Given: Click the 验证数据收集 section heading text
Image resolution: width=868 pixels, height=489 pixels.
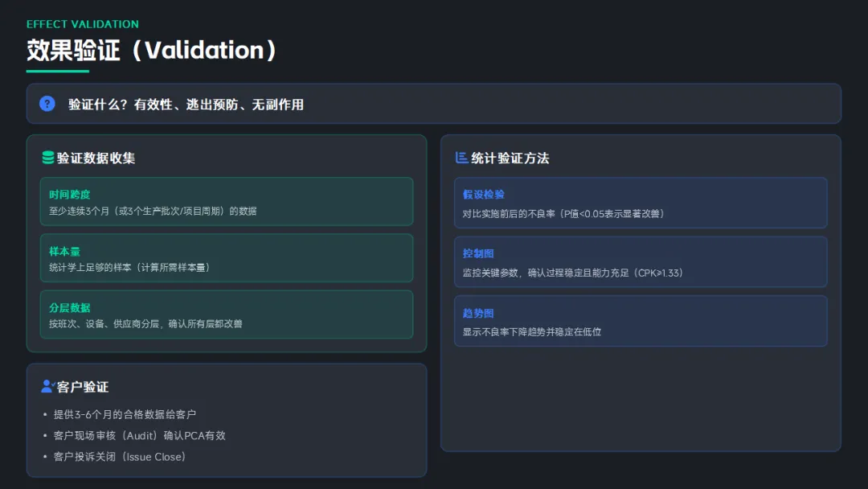Looking at the screenshot, I should click(96, 158).
